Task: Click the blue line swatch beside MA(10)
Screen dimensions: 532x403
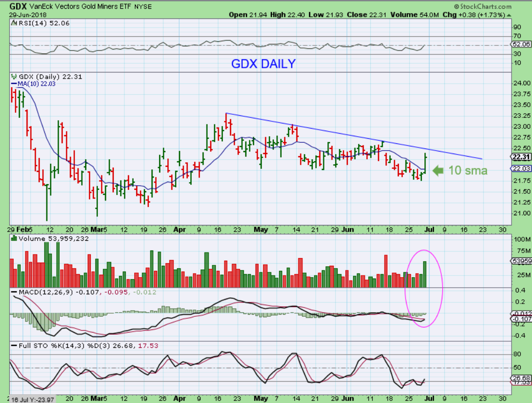Action: 14,84
